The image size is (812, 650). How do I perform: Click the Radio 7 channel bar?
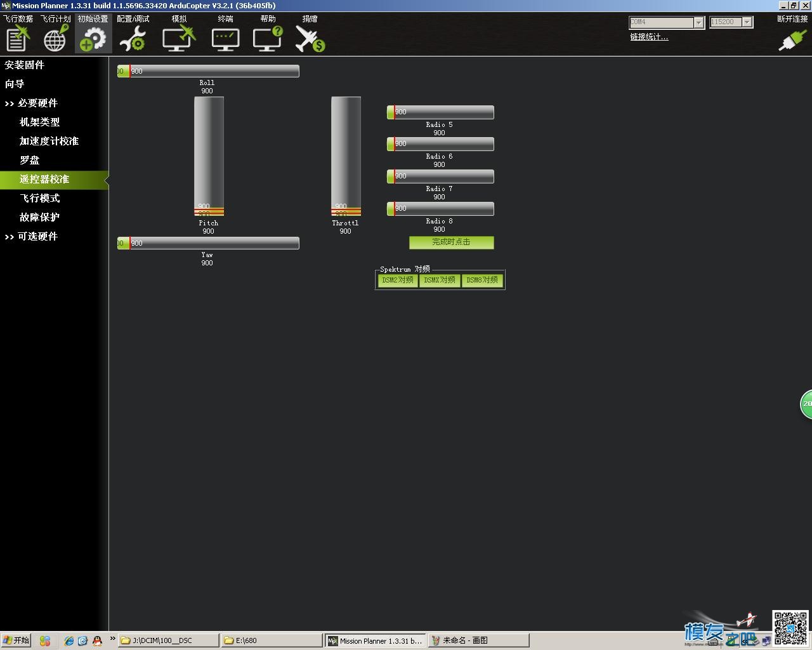coord(440,176)
